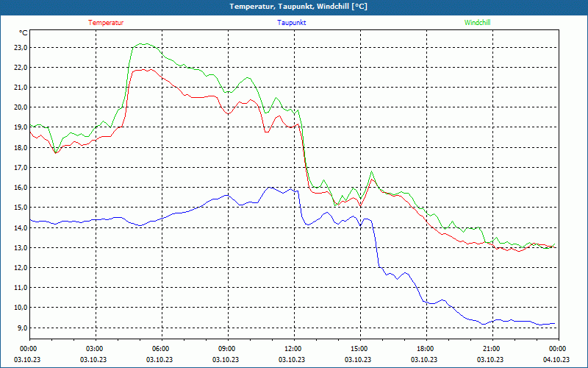Click the green Windchill legend label

(477, 23)
